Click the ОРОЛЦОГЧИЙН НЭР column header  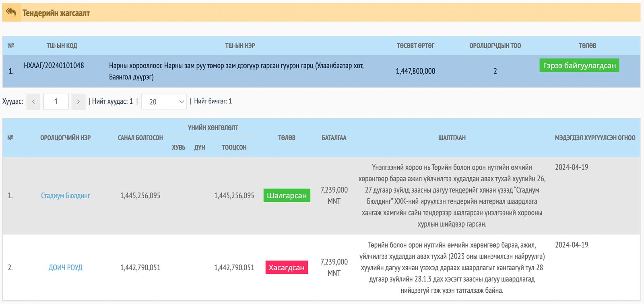tap(66, 138)
